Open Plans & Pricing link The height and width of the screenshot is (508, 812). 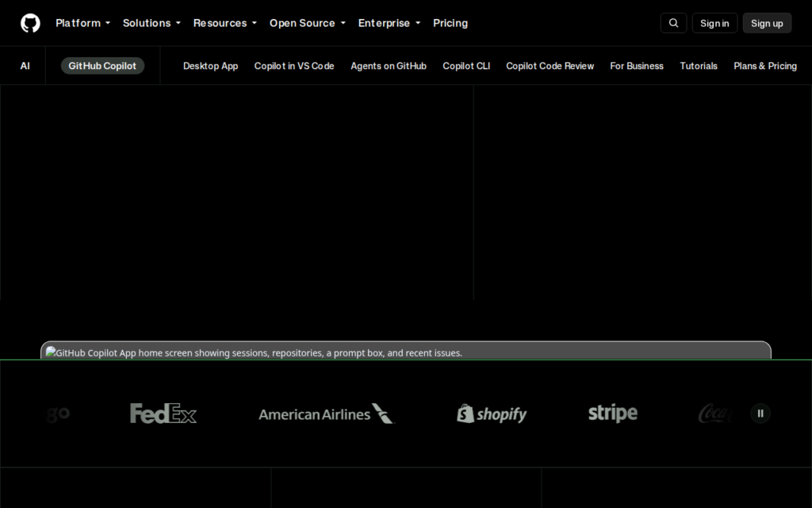[x=765, y=66]
